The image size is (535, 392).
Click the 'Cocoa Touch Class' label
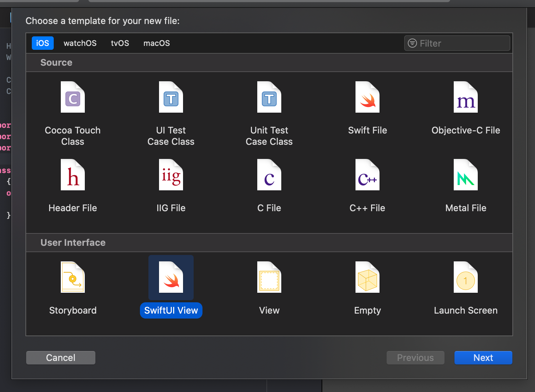coord(73,136)
